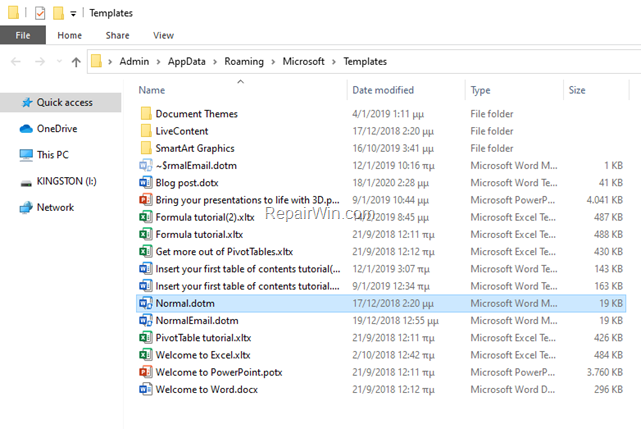The width and height of the screenshot is (641, 429).
Task: Expand the chevron after AppData breadcrumb
Action: coord(215,62)
